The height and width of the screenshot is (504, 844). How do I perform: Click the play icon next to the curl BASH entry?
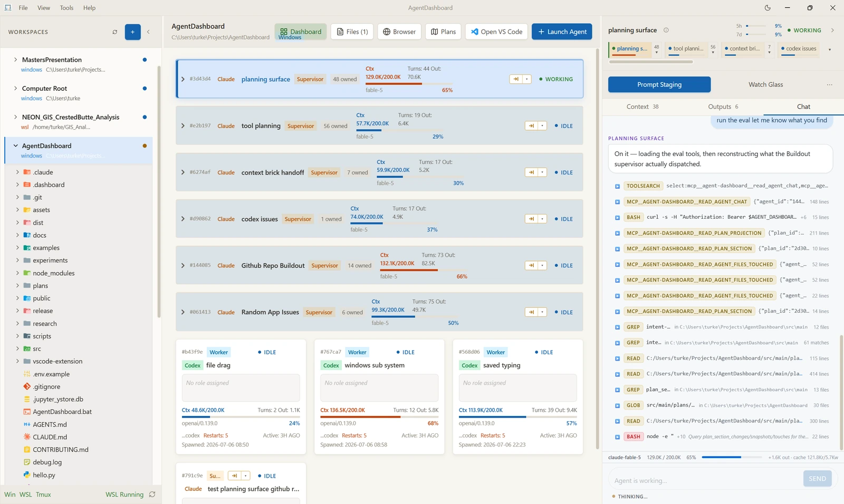tap(617, 217)
